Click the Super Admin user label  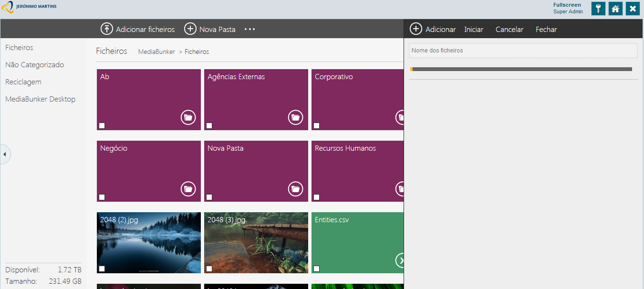(568, 11)
